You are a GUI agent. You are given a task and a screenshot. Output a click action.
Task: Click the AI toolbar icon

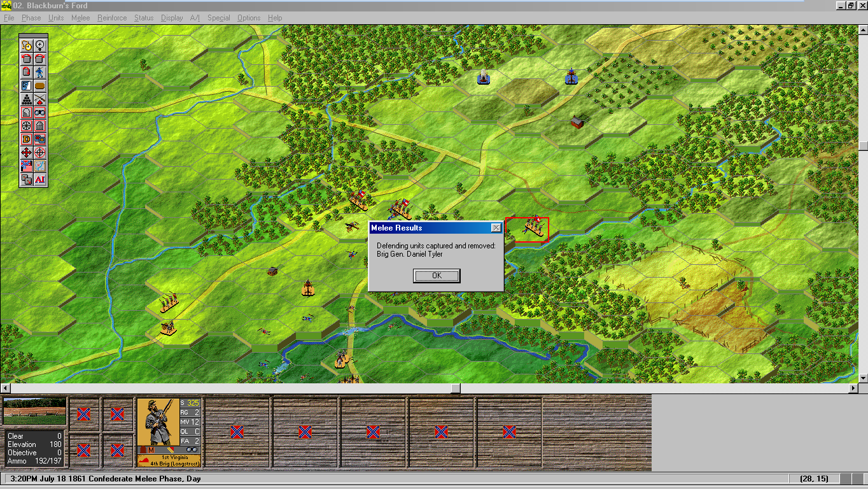click(x=39, y=179)
